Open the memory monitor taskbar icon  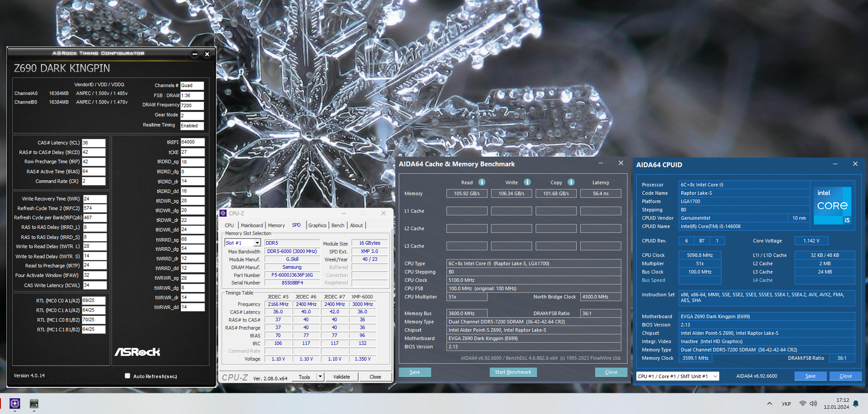point(34,403)
